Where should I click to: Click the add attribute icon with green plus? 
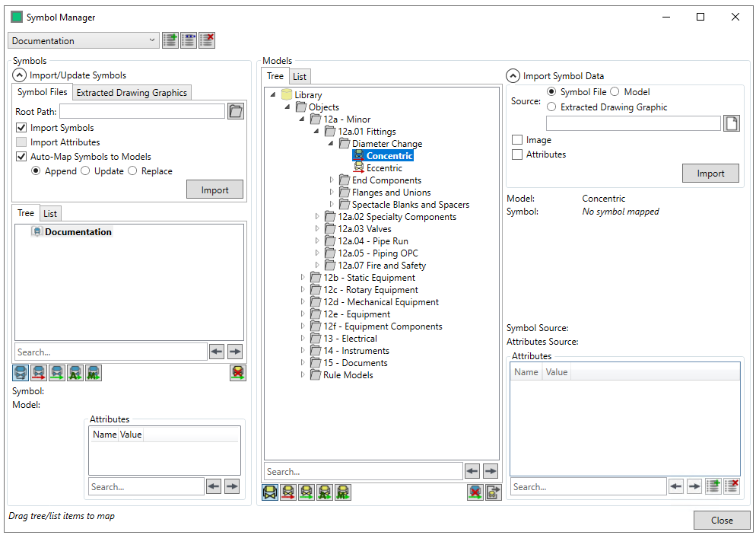point(713,486)
